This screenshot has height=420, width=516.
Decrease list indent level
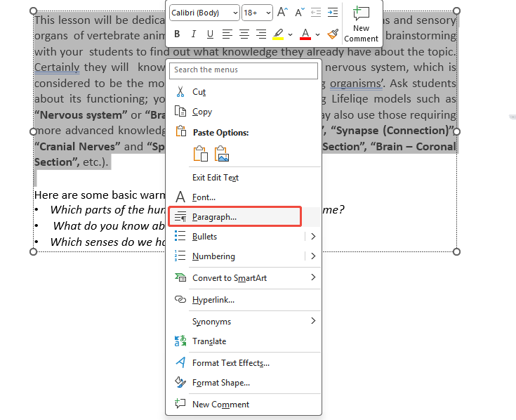tap(316, 13)
